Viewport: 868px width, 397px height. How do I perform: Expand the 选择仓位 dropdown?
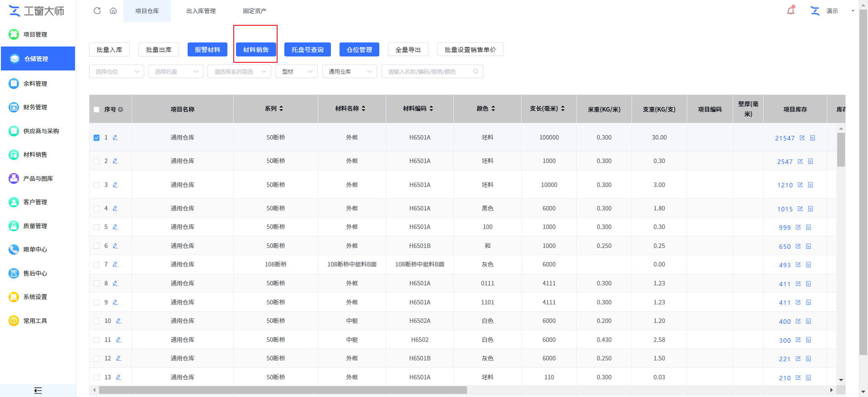pos(117,71)
